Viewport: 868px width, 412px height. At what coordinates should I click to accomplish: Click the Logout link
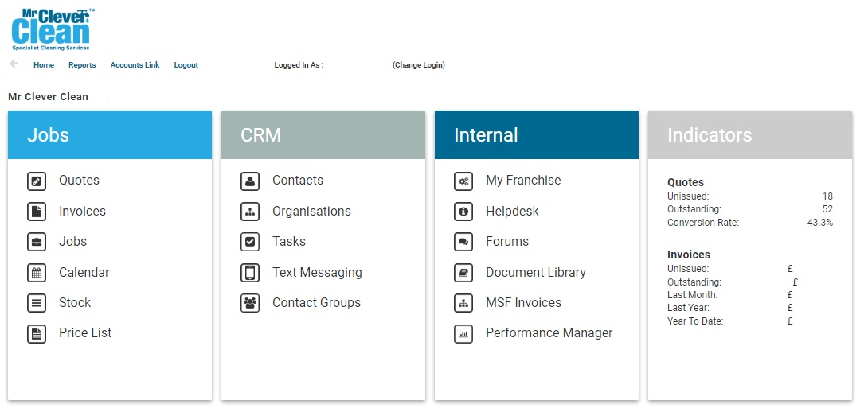click(186, 65)
